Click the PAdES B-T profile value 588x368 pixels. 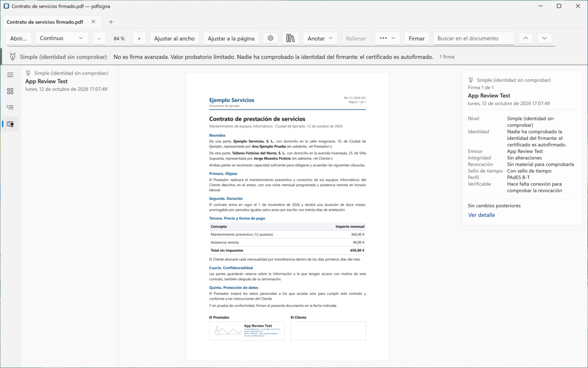[x=518, y=177]
